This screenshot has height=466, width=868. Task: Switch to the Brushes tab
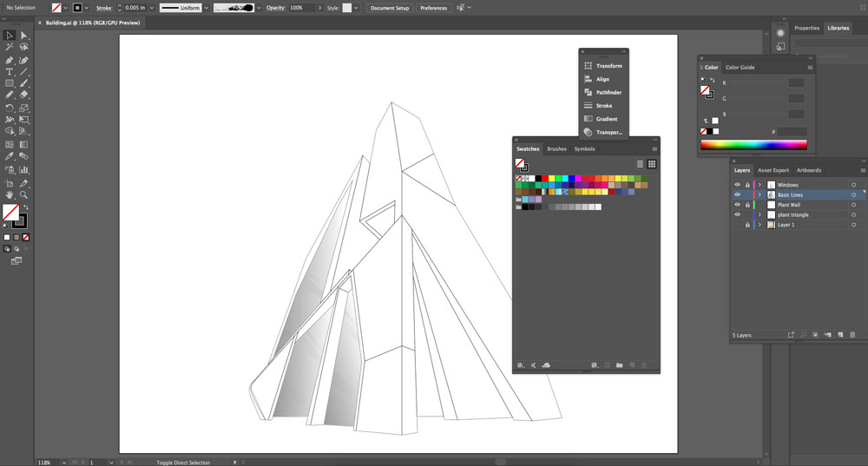(x=556, y=149)
